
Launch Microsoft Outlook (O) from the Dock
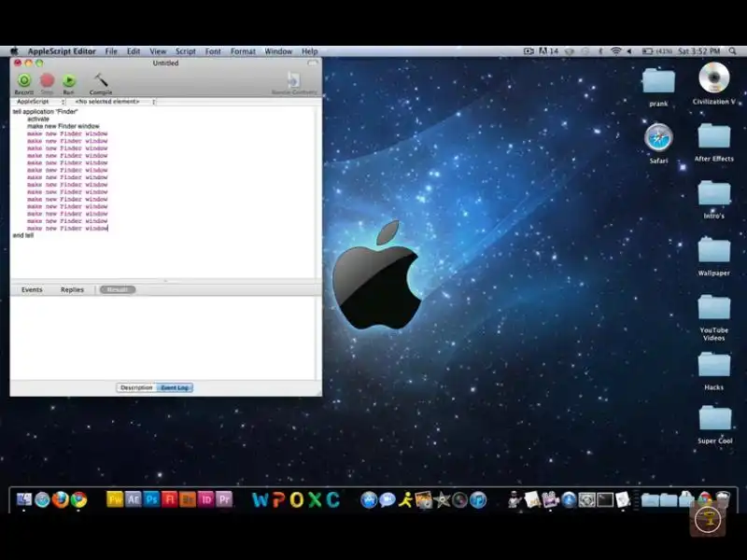tap(296, 499)
